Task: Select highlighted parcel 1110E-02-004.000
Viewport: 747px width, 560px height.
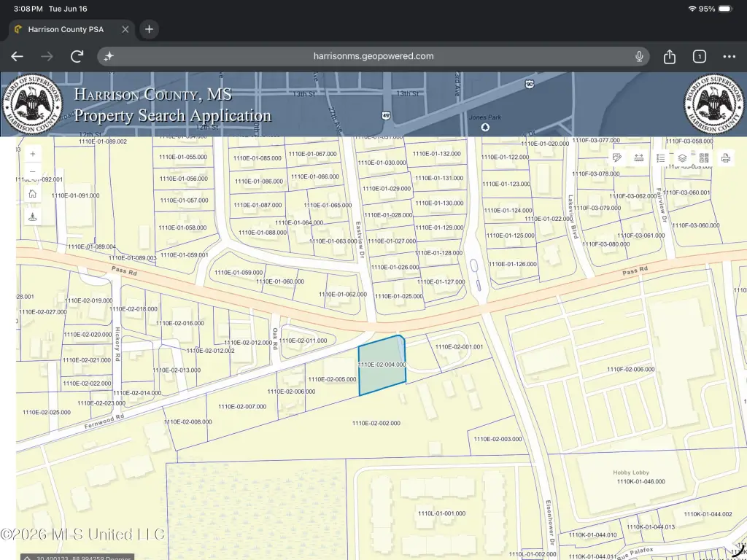Action: pos(382,365)
